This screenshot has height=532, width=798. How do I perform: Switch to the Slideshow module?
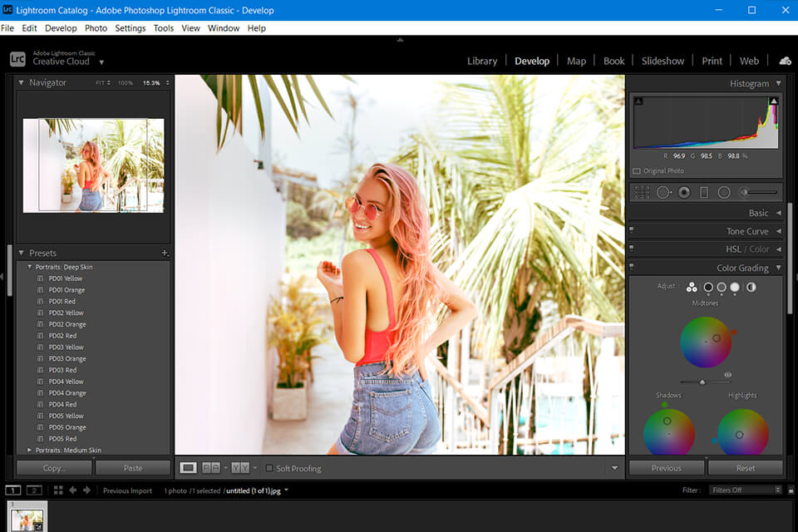(x=663, y=61)
